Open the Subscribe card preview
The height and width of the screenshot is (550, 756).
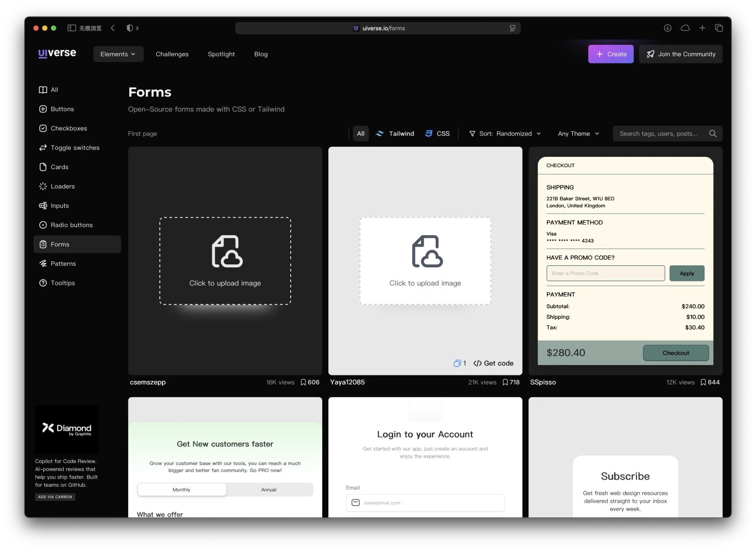[626, 457]
